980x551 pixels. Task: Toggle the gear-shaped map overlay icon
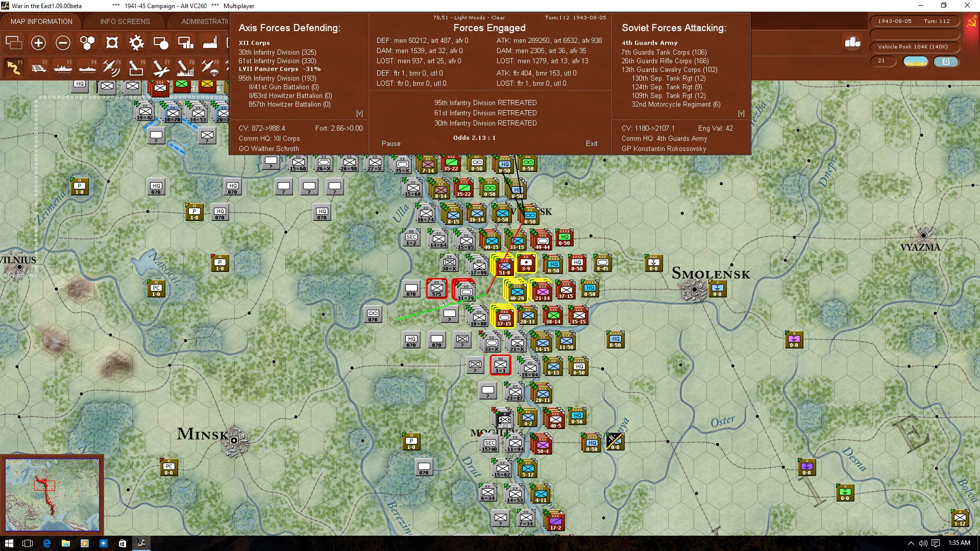point(136,43)
